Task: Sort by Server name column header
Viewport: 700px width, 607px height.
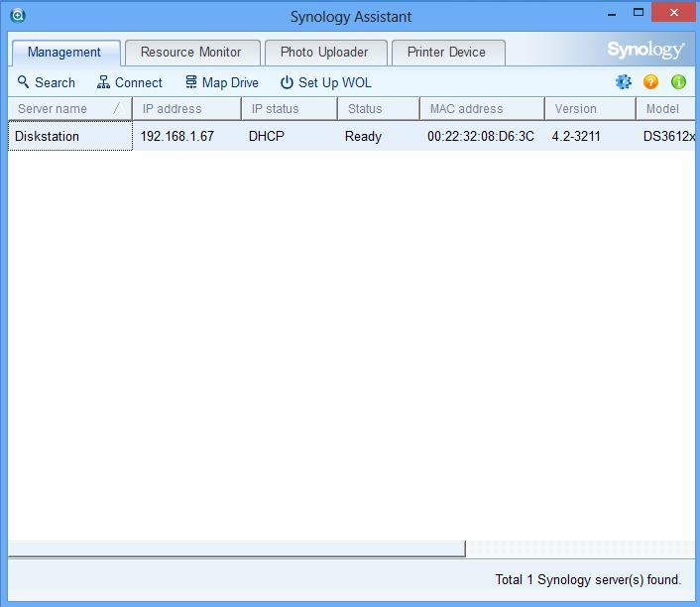Action: 70,108
